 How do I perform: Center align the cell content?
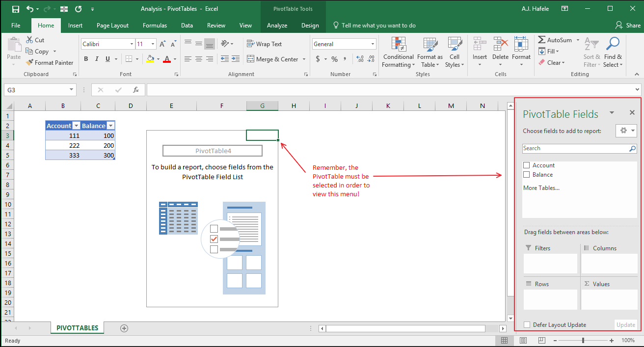tap(199, 59)
